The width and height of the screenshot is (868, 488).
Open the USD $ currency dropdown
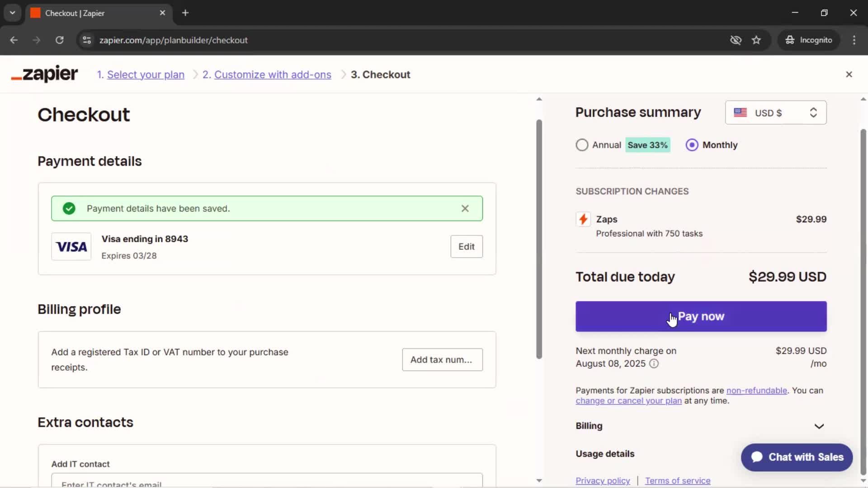coord(776,113)
